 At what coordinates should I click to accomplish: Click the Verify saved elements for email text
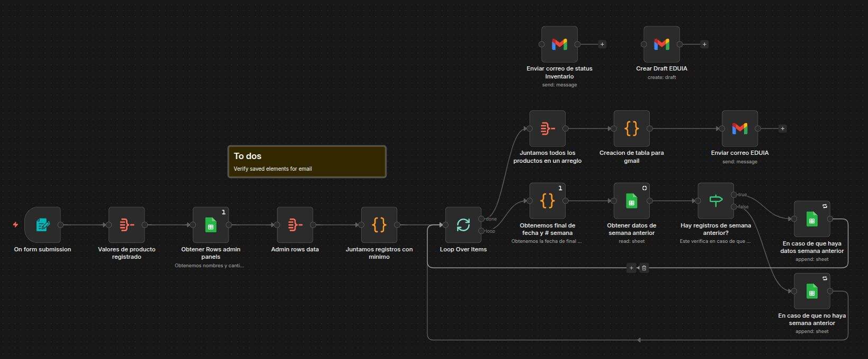pos(273,169)
